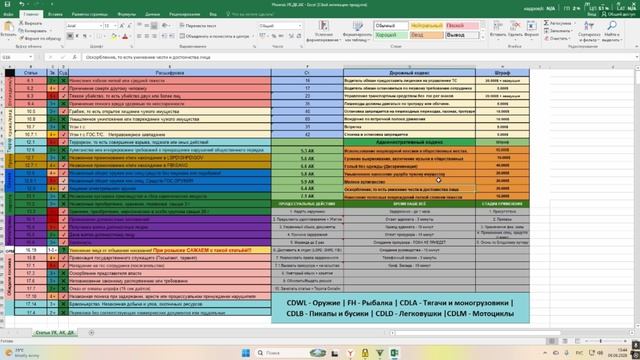Open the number format dropdown (Общий)

(300, 26)
